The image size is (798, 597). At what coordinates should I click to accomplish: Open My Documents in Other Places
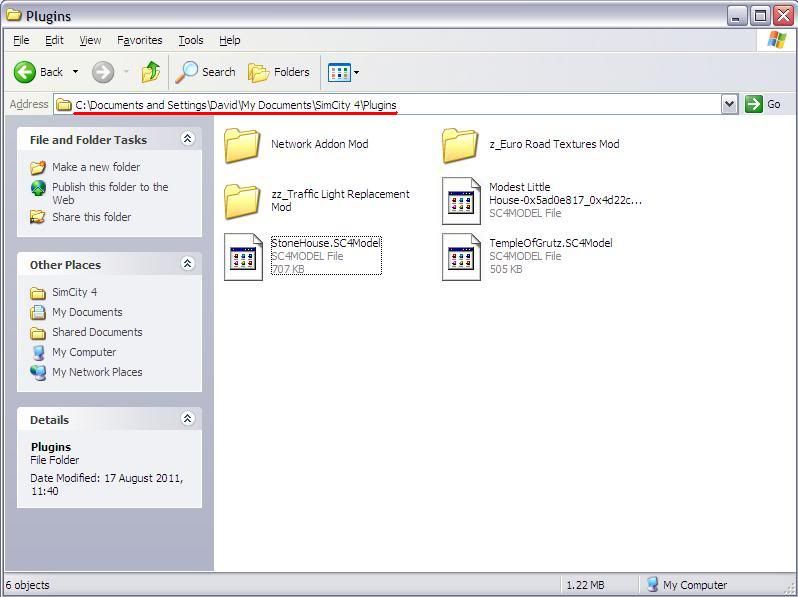(x=87, y=312)
